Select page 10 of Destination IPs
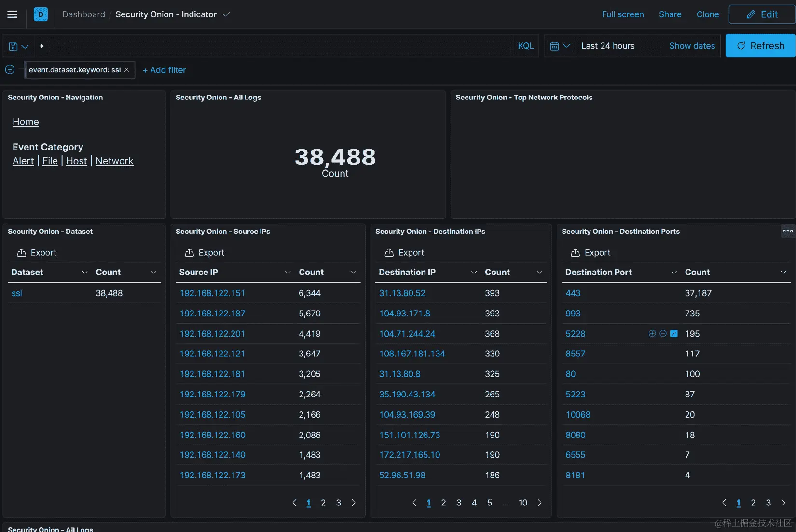Image resolution: width=796 pixels, height=532 pixels. click(523, 503)
